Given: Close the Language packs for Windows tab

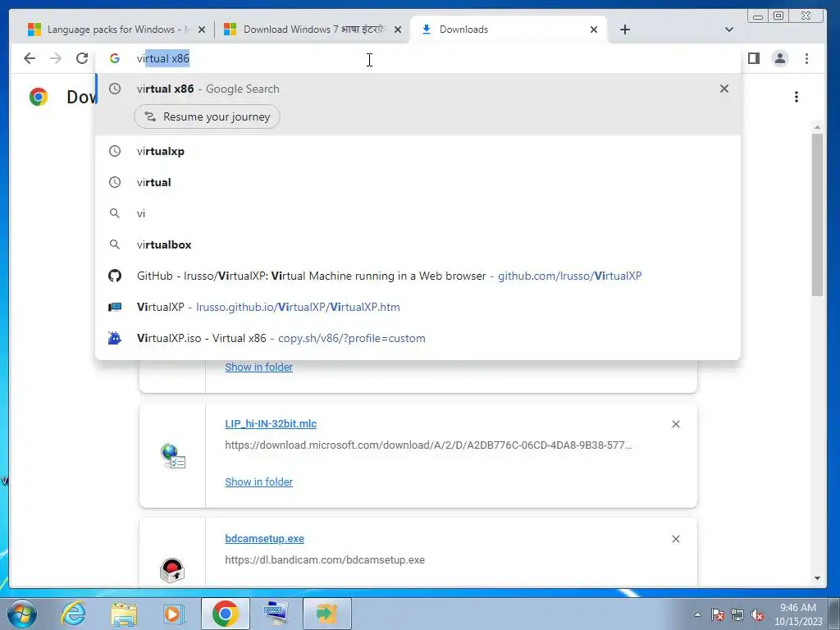Looking at the screenshot, I should click(202, 30).
